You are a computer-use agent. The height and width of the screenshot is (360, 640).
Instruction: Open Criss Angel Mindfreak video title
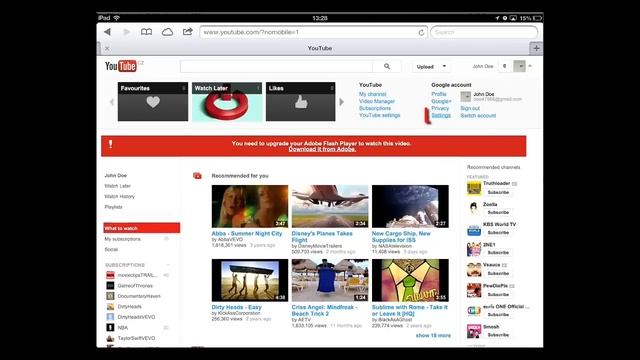pyautogui.click(x=324, y=310)
